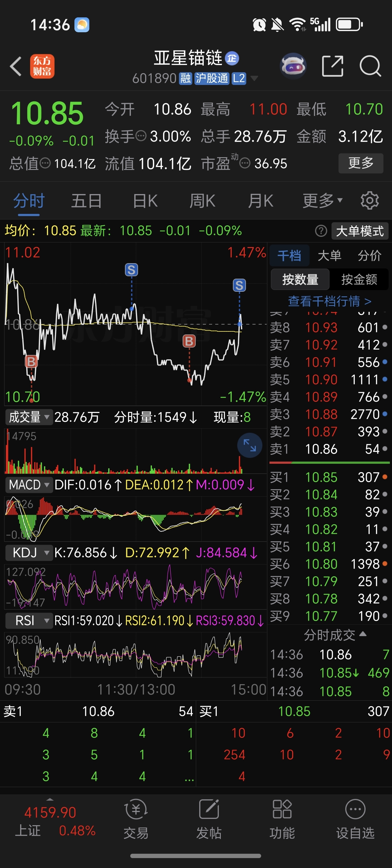Image resolution: width=392 pixels, height=868 pixels.
Task: Tap the 买6 10.80 order row
Action: click(329, 564)
